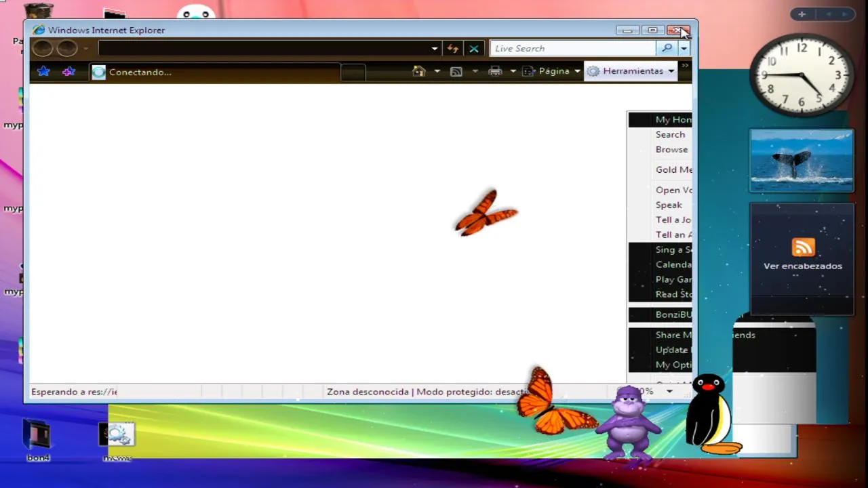
Task: Select the My Home menu entry
Action: (660, 120)
